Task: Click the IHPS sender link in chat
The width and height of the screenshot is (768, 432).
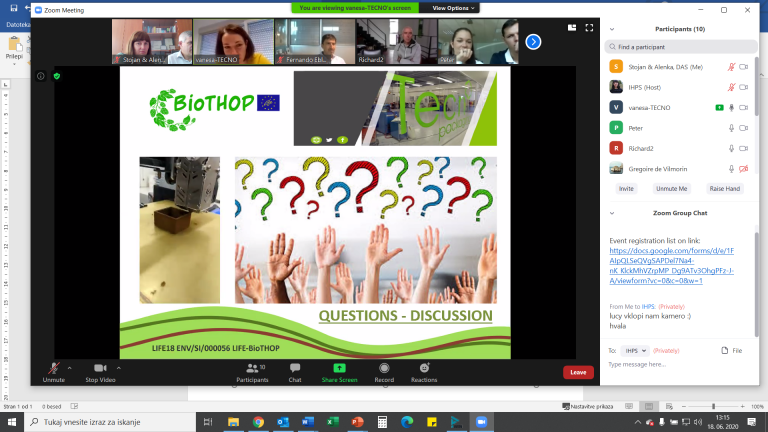Action: [648, 307]
